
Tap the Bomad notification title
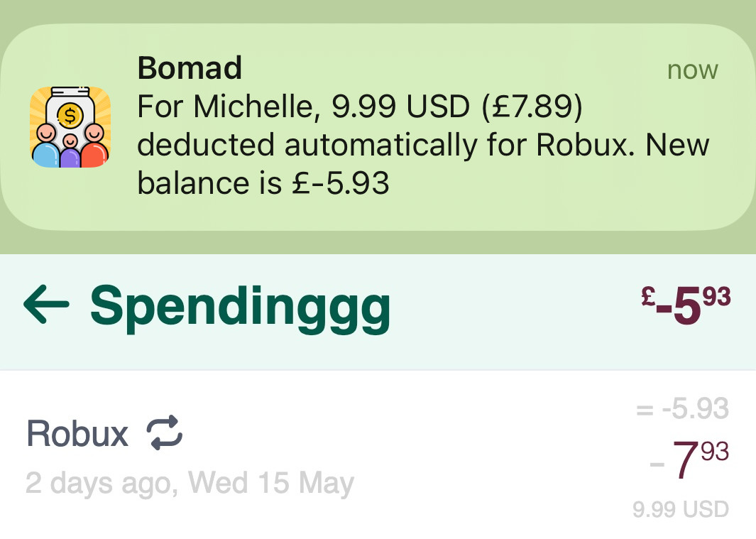pos(190,67)
